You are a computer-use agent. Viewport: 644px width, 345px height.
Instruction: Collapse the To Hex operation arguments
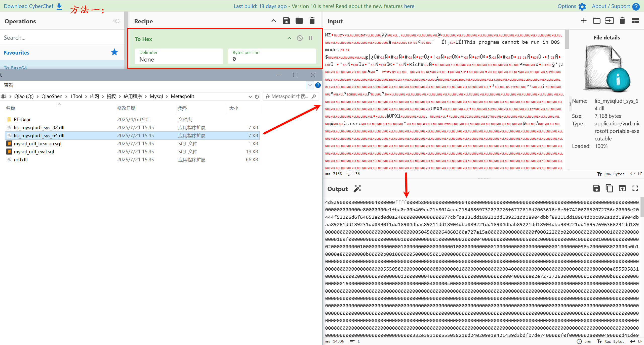tap(289, 38)
